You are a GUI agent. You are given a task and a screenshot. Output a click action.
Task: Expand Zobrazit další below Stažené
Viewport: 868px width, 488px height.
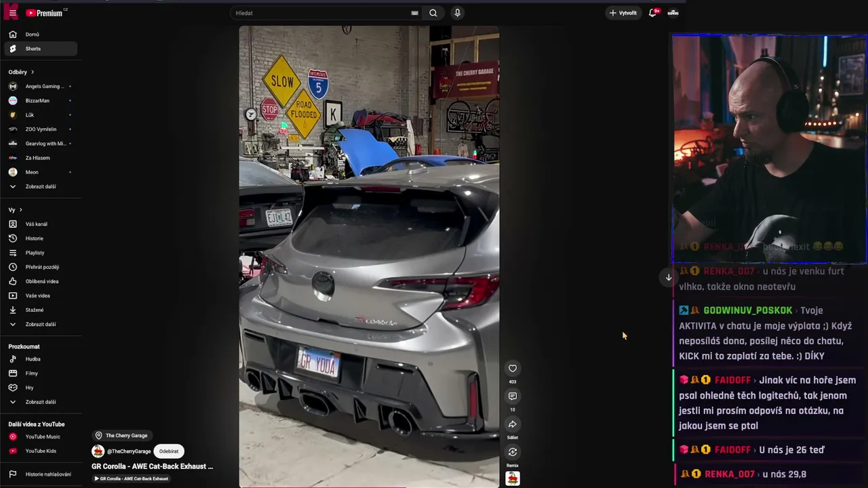tap(41, 324)
